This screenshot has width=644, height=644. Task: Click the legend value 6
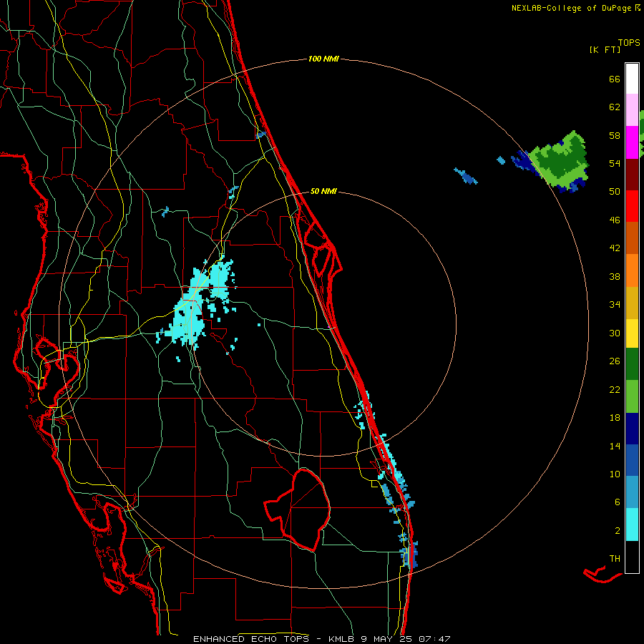coord(618,502)
